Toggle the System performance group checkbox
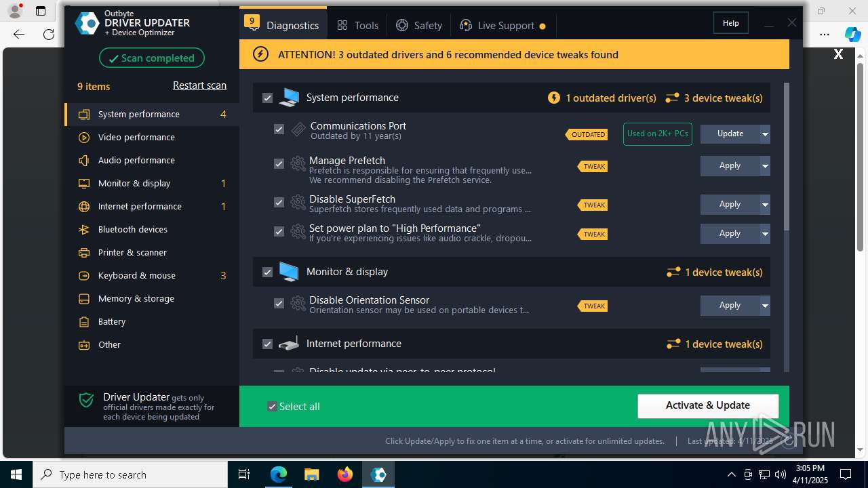The height and width of the screenshot is (488, 868). (267, 98)
